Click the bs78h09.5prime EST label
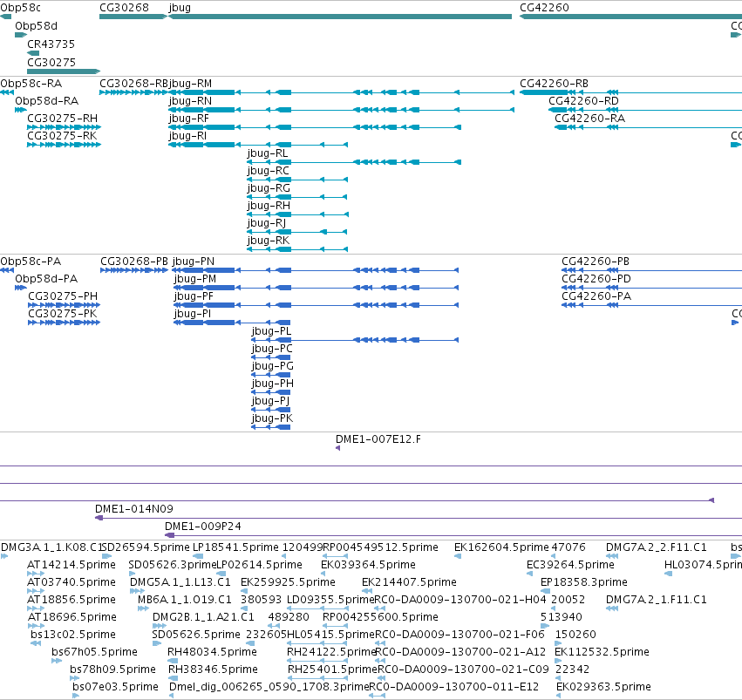The height and width of the screenshot is (700, 742). (x=112, y=669)
